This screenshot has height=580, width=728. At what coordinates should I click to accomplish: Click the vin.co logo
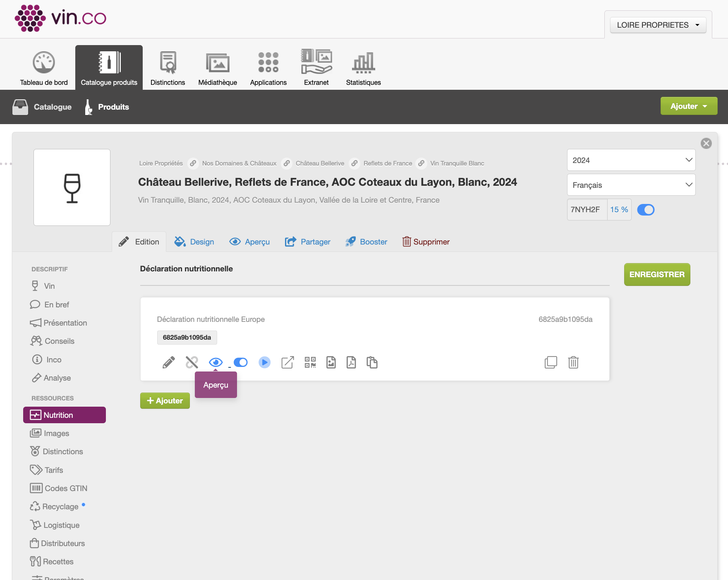pyautogui.click(x=60, y=18)
